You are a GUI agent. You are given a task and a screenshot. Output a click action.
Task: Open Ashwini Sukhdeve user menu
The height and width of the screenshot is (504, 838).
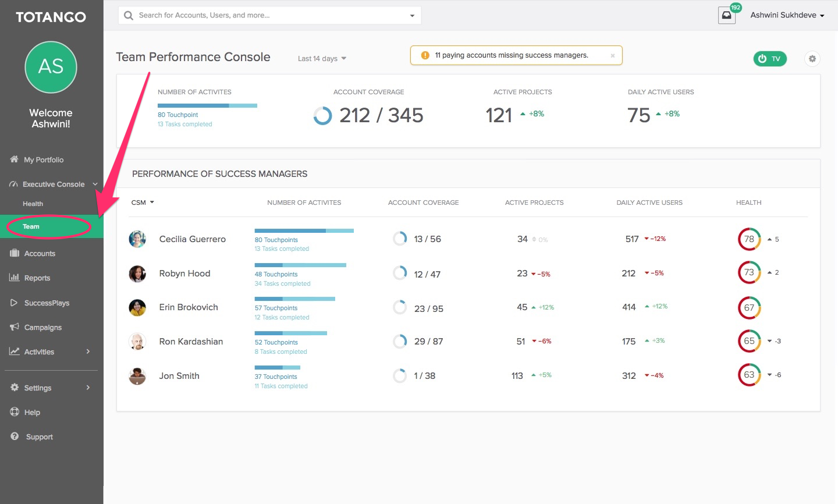(787, 15)
